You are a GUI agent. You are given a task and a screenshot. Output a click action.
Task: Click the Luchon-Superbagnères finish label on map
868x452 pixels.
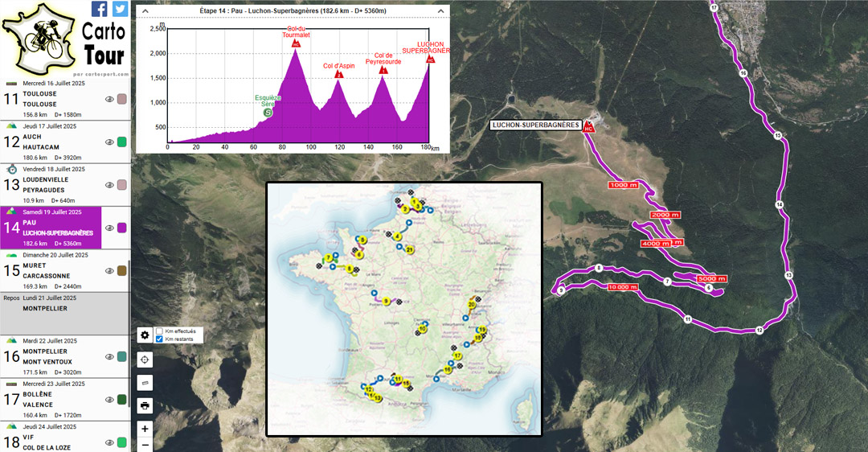coord(535,125)
